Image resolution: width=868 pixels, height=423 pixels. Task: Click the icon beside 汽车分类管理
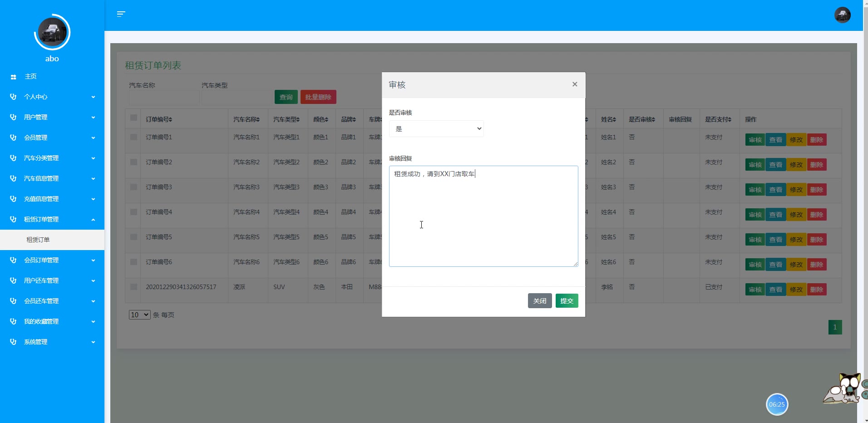click(13, 158)
